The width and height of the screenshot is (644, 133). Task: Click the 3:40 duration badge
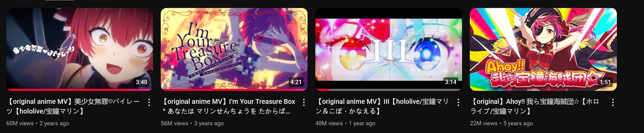point(142,82)
